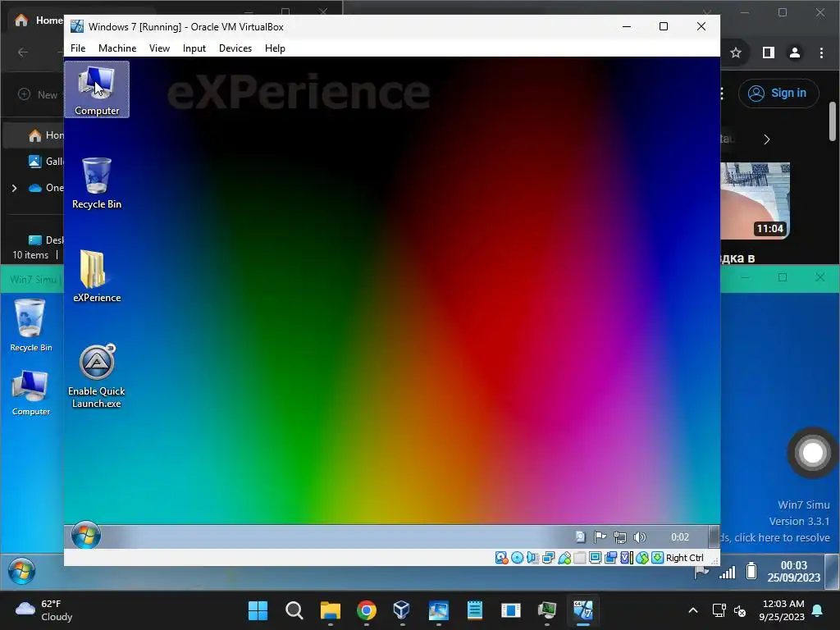Image resolution: width=840 pixels, height=630 pixels.
Task: Click the VirtualBox hard disk activity indicator
Action: [501, 558]
